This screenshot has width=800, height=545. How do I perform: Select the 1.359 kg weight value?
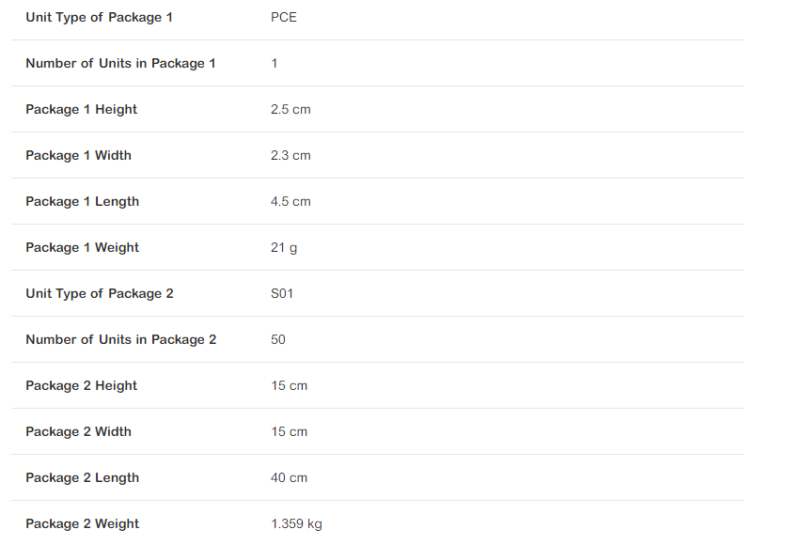click(296, 523)
